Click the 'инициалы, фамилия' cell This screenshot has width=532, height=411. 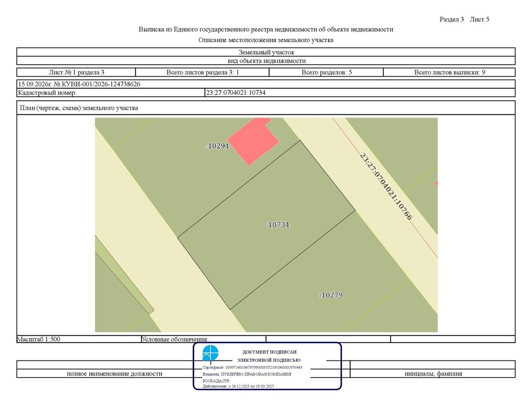tap(433, 373)
